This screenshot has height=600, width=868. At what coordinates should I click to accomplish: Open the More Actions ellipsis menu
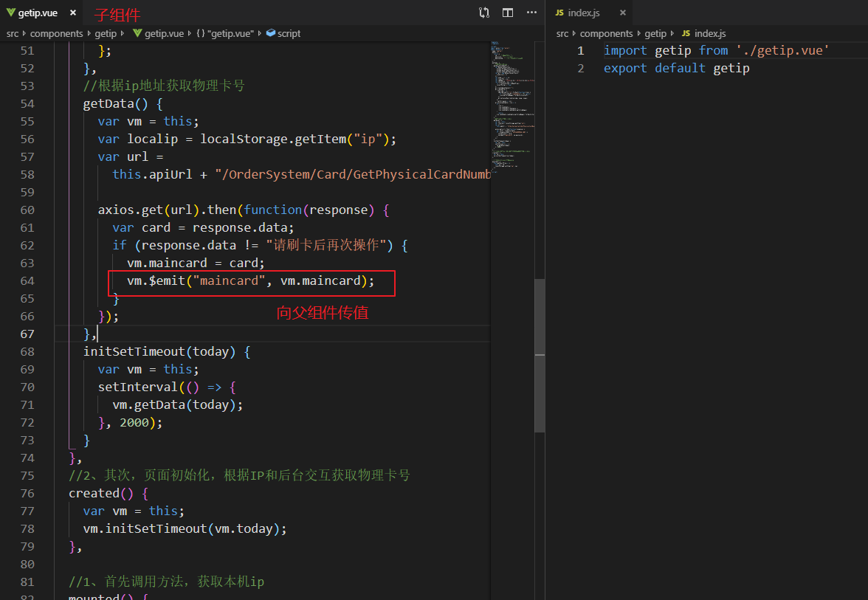click(x=531, y=13)
